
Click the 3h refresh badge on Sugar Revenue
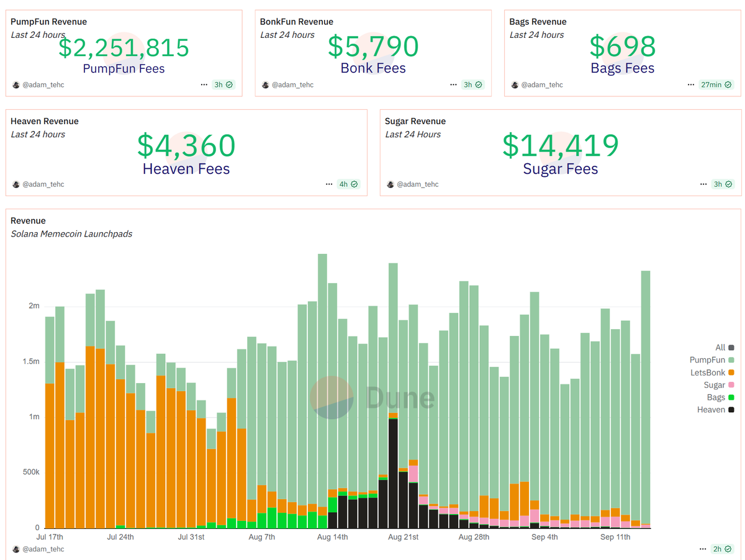click(x=722, y=184)
